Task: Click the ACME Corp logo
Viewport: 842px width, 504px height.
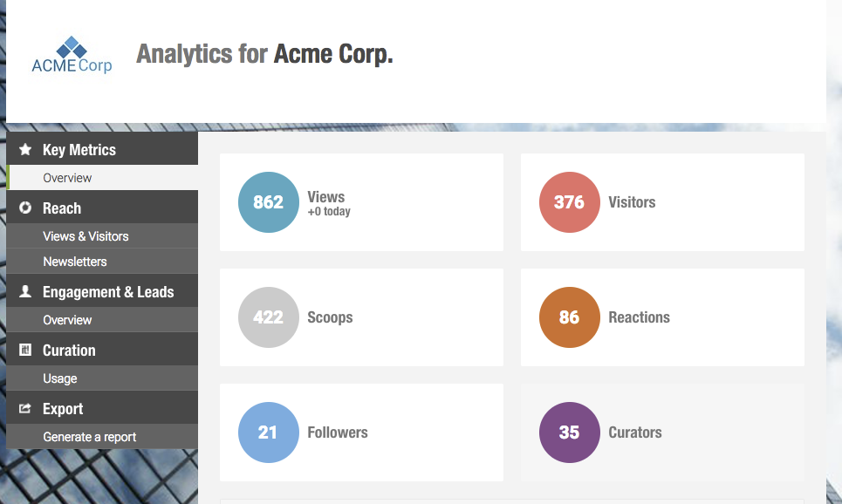Action: 72,55
